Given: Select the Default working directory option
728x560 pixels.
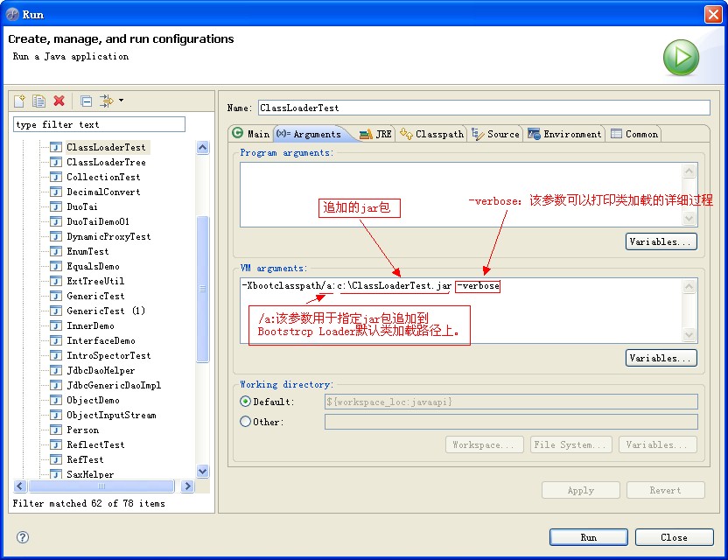Looking at the screenshot, I should (x=246, y=402).
